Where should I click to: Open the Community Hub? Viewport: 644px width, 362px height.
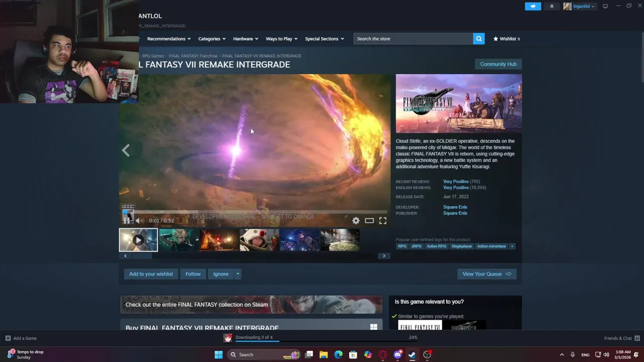click(498, 64)
